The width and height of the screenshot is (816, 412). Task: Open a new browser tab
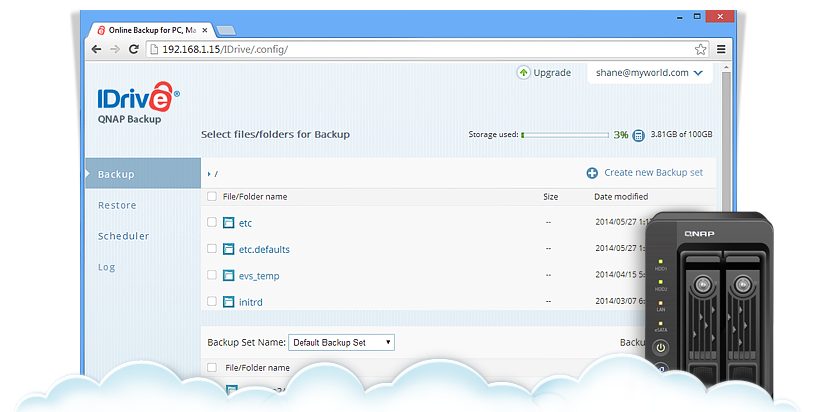coord(226,31)
